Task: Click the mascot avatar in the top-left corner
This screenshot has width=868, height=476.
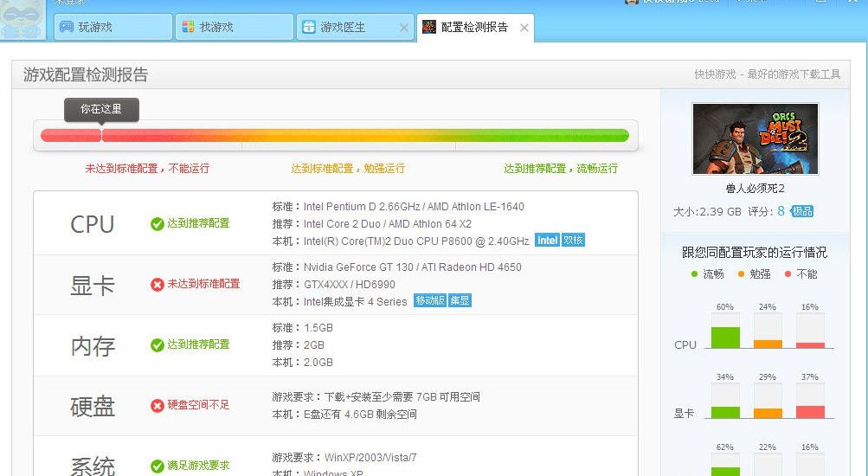Action: tap(23, 19)
